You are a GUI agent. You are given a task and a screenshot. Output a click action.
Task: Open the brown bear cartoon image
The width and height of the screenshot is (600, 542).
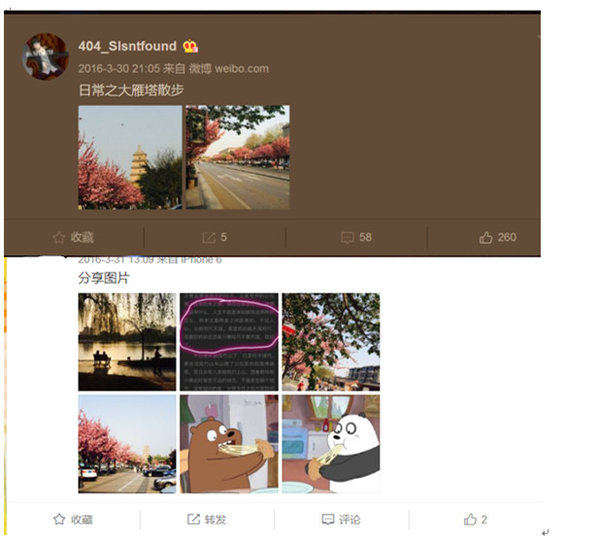pos(229,444)
